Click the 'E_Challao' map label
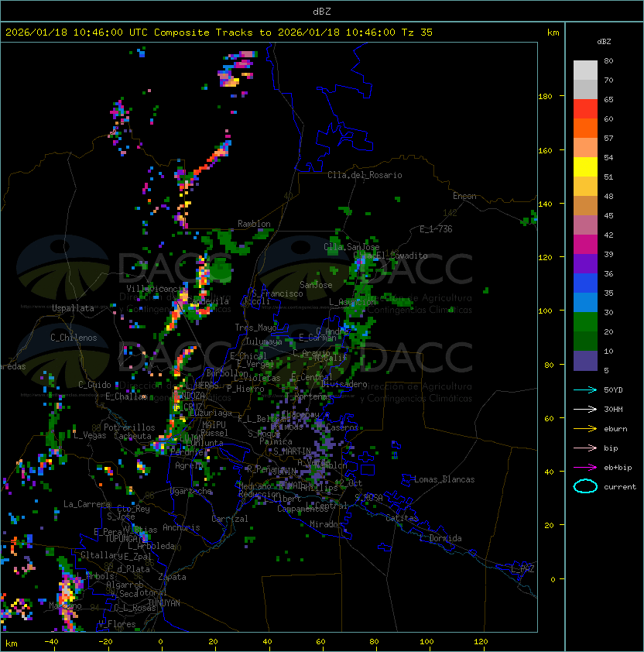The height and width of the screenshot is (652, 644). 126,396
